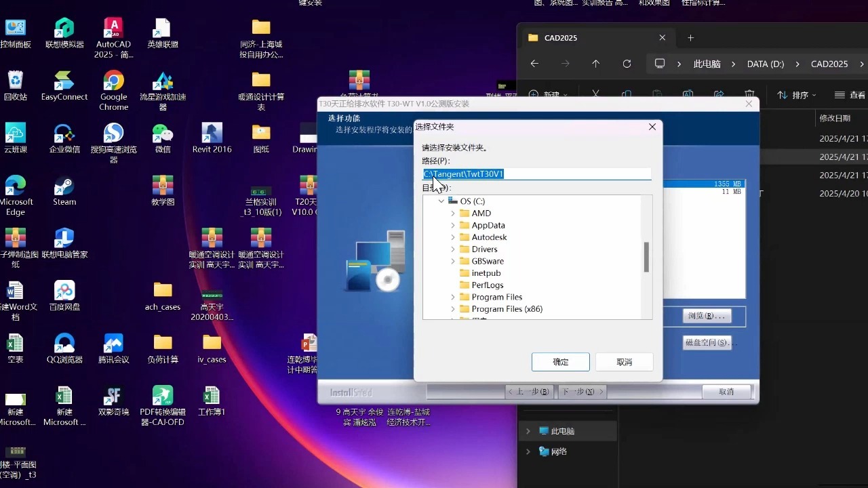
Task: Click CAD2025 in the address breadcrumb
Action: tap(829, 64)
